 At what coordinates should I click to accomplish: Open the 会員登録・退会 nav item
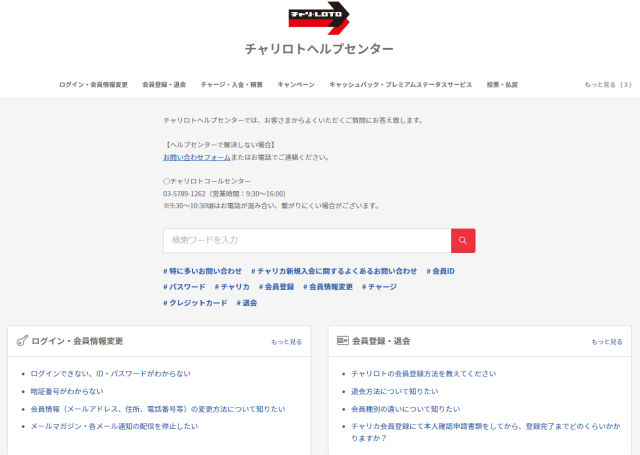coord(164,84)
